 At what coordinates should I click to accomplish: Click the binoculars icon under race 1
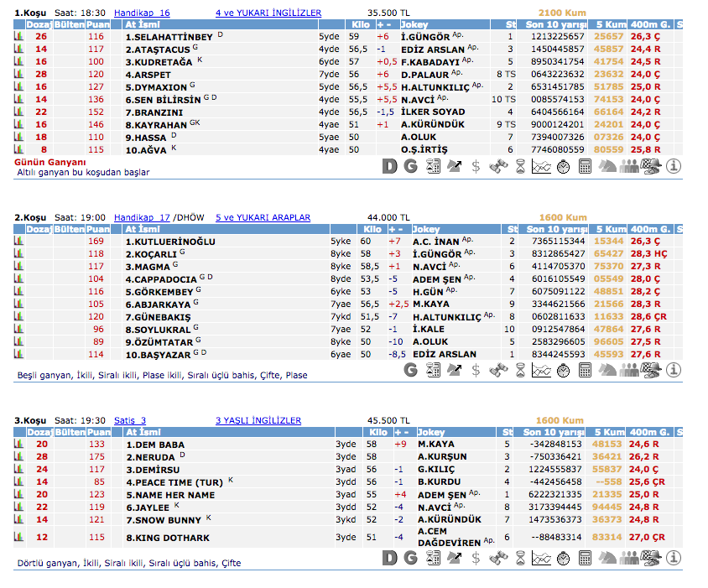(x=498, y=166)
